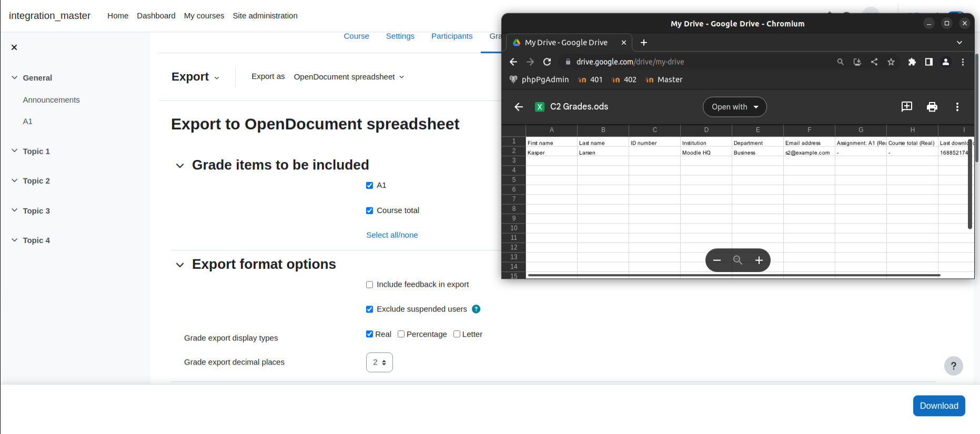The height and width of the screenshot is (434, 980).
Task: Open the tab search chevron in Chromium
Action: [959, 43]
